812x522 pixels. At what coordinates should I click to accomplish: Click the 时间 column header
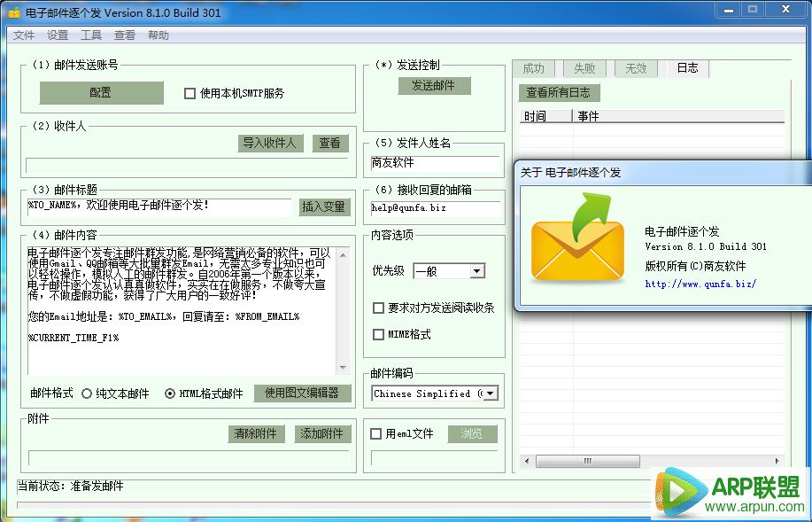coord(545,116)
